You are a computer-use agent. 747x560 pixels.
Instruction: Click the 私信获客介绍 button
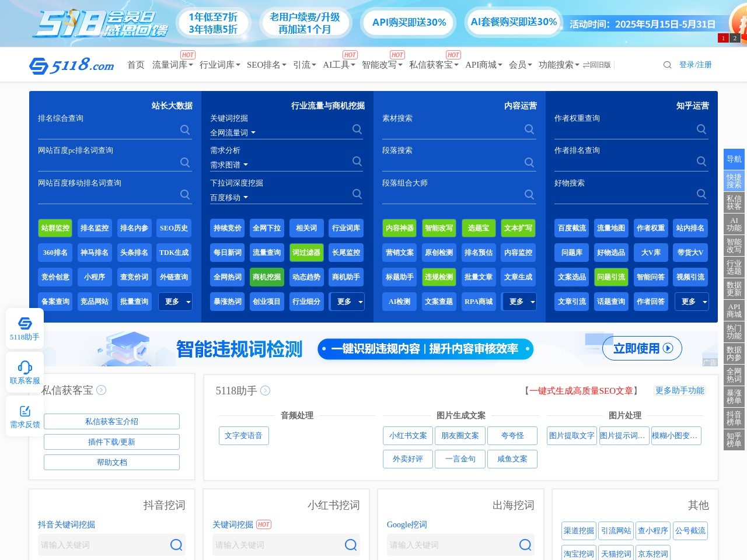point(111,421)
